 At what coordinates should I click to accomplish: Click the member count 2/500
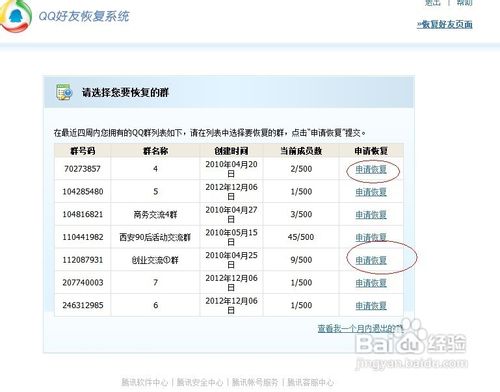(x=301, y=169)
